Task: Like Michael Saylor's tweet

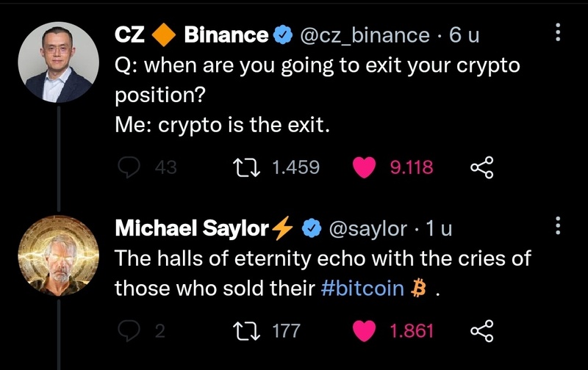Action: click(365, 330)
